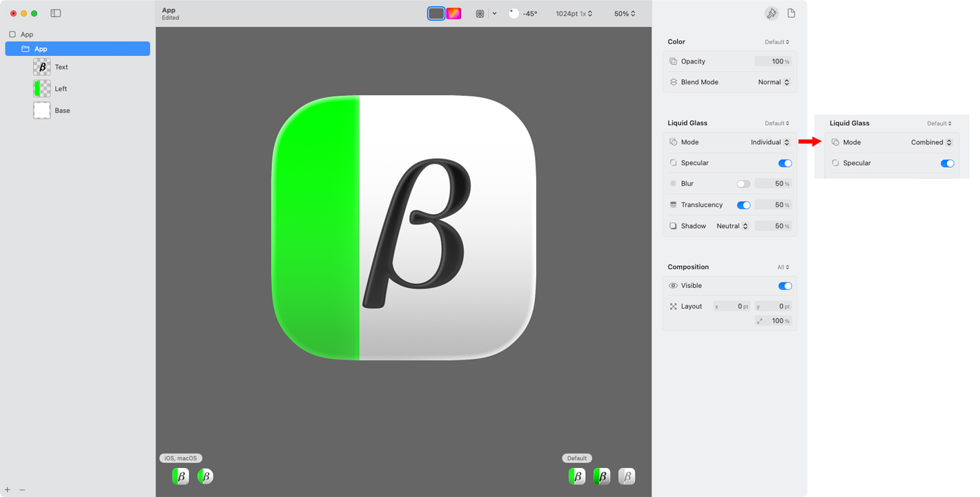Add a new layer with plus button
The image size is (980, 497).
pyautogui.click(x=8, y=489)
